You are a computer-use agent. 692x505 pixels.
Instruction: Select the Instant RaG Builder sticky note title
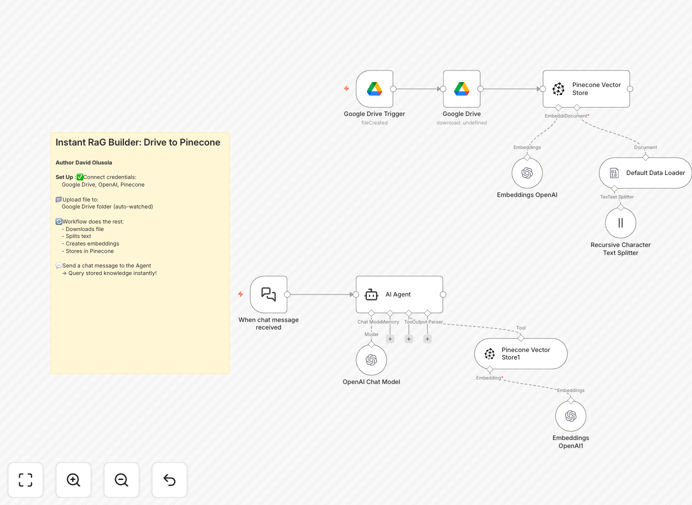[x=138, y=143]
